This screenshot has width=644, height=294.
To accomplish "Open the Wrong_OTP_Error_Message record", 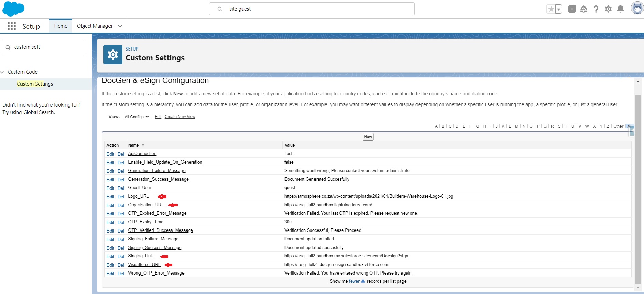I will click(156, 273).
